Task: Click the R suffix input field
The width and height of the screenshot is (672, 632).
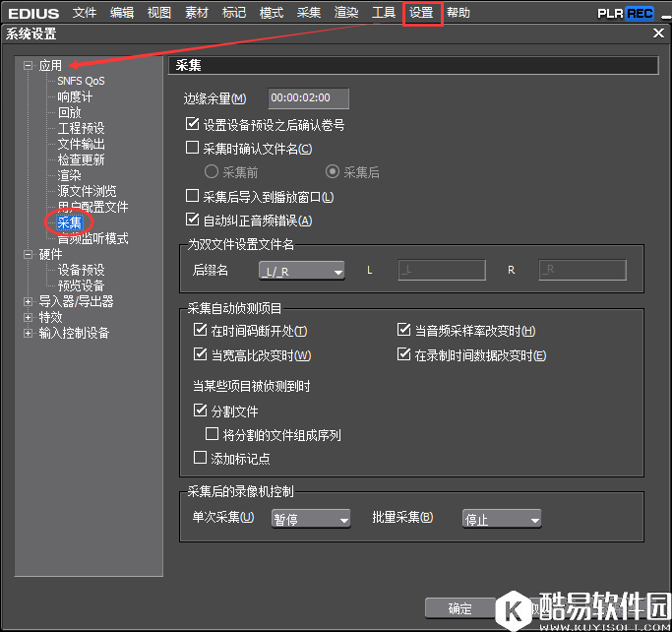Action: coord(582,270)
